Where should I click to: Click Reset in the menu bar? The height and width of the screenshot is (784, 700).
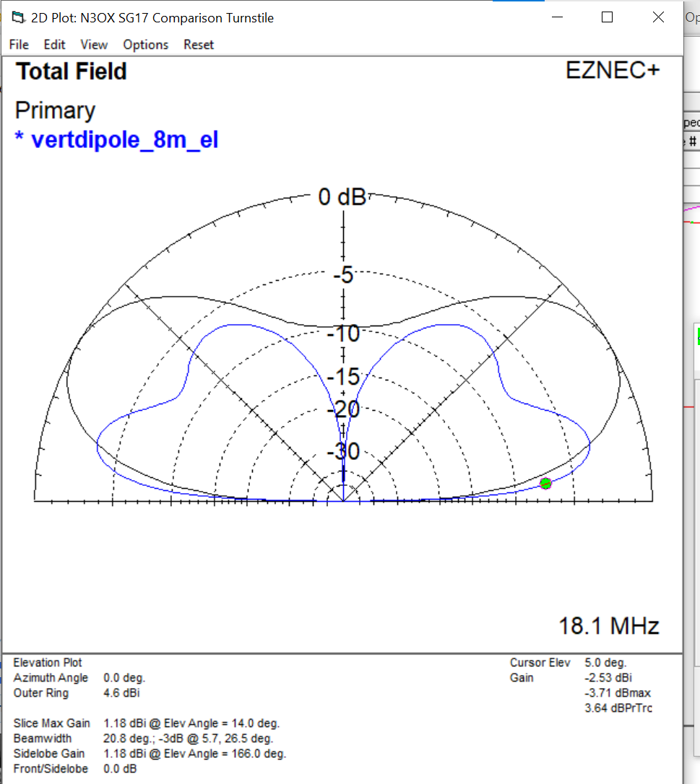(199, 45)
